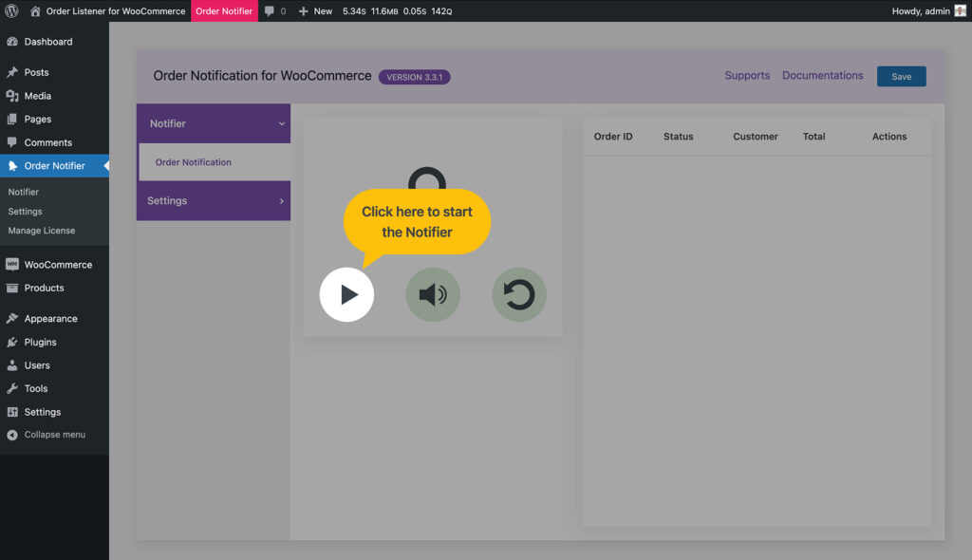
Task: Expand the Settings section chevron
Action: click(x=281, y=201)
